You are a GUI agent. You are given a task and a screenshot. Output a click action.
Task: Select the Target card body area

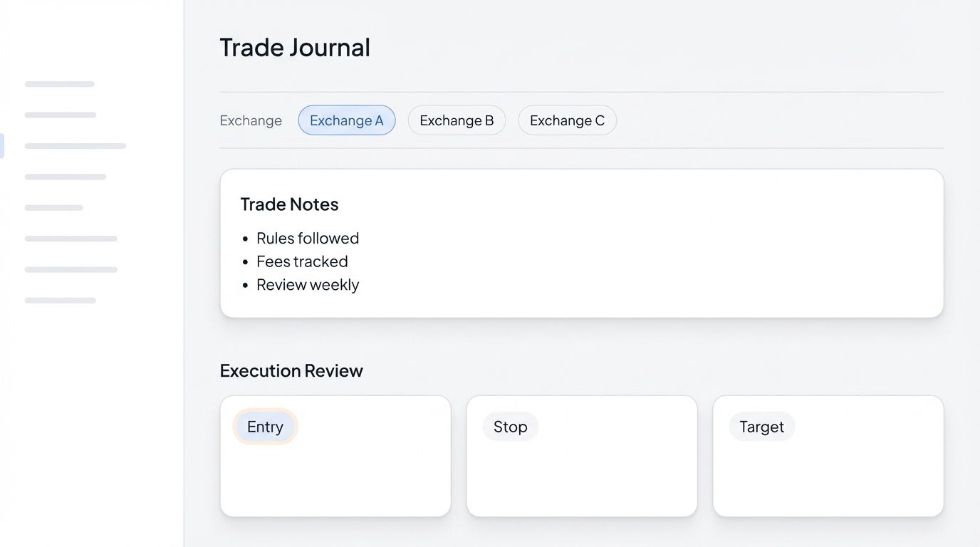pyautogui.click(x=828, y=477)
